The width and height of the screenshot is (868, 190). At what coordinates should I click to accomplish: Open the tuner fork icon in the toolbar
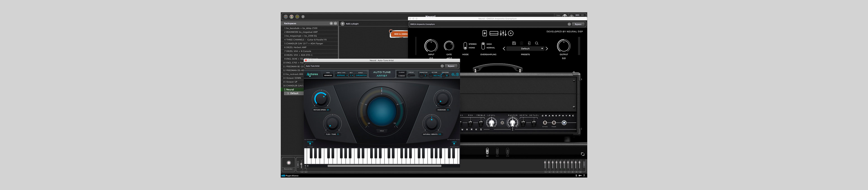(x=303, y=17)
